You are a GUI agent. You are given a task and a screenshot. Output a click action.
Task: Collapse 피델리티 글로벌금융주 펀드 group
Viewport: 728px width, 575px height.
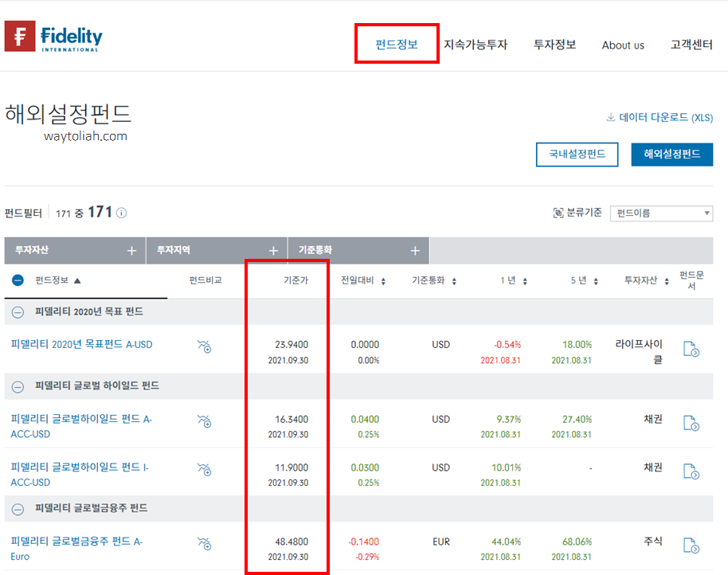click(x=18, y=509)
